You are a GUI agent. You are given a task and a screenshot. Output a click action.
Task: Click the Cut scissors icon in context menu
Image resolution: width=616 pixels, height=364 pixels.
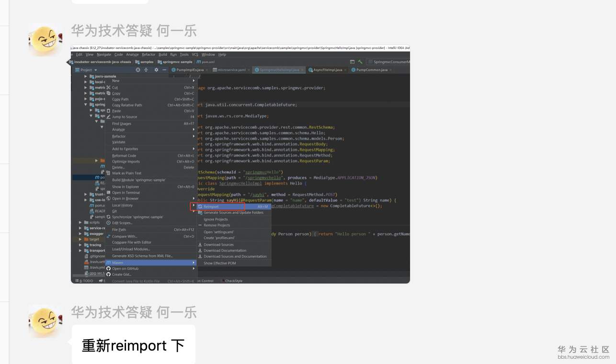pyautogui.click(x=108, y=88)
